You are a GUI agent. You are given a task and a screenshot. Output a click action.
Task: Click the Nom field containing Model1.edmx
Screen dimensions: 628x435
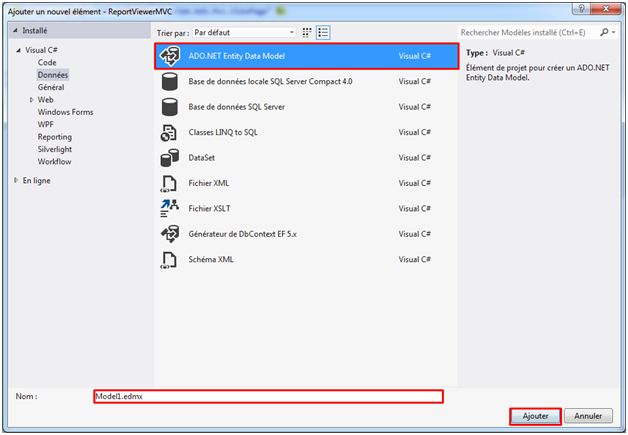click(268, 397)
